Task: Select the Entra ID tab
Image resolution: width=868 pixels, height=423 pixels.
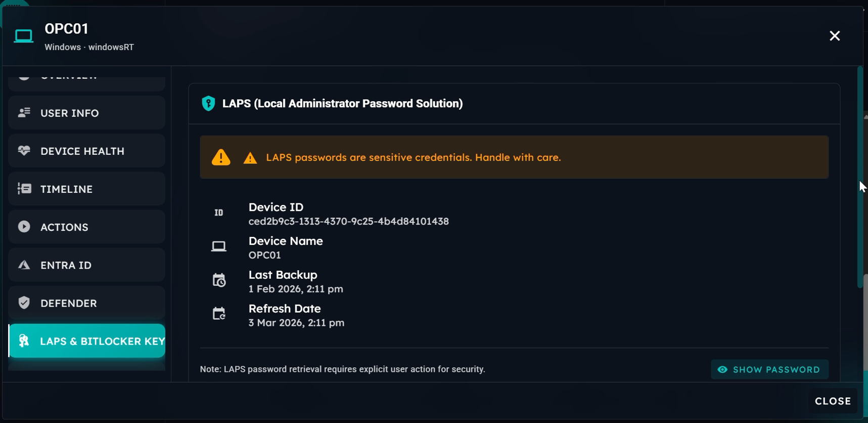Action: coord(86,265)
